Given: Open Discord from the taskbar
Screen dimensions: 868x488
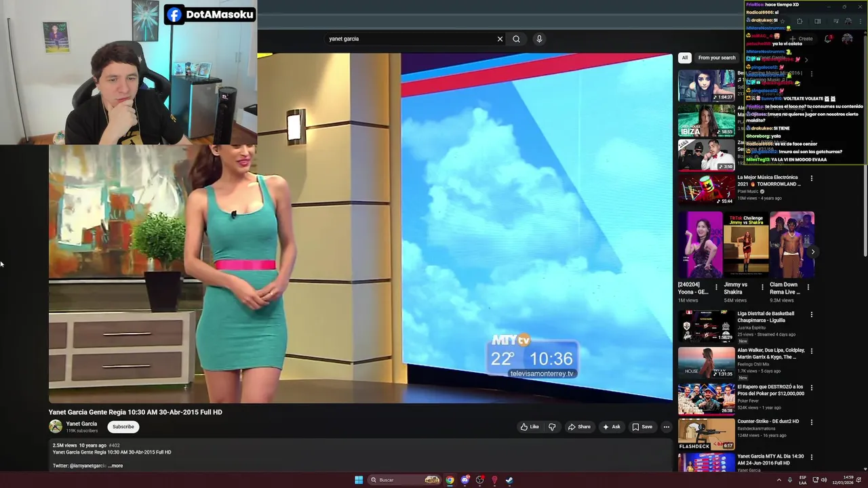Looking at the screenshot, I should pyautogui.click(x=465, y=480).
